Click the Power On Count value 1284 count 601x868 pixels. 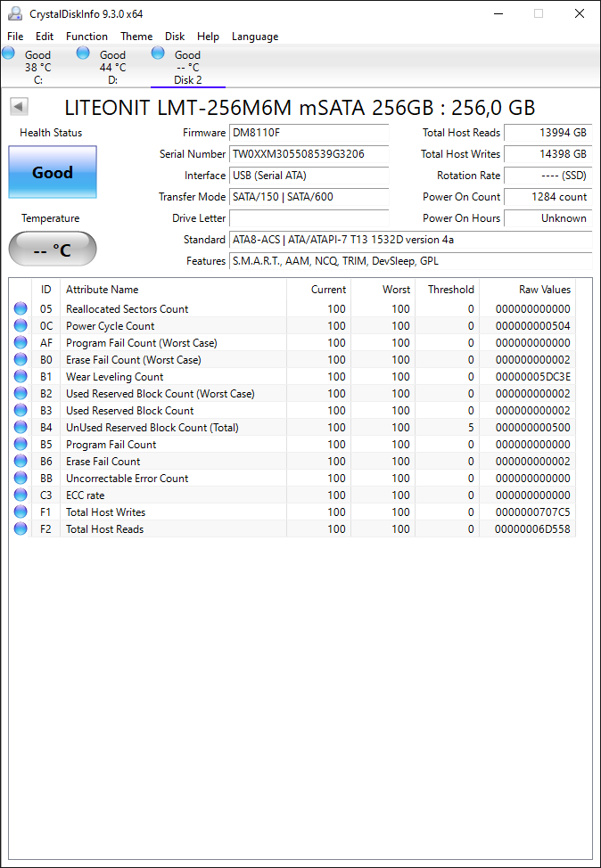click(548, 197)
